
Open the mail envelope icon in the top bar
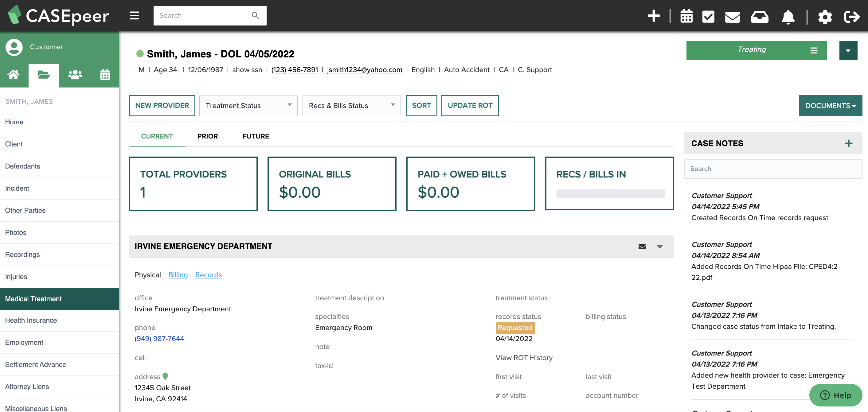pos(732,17)
